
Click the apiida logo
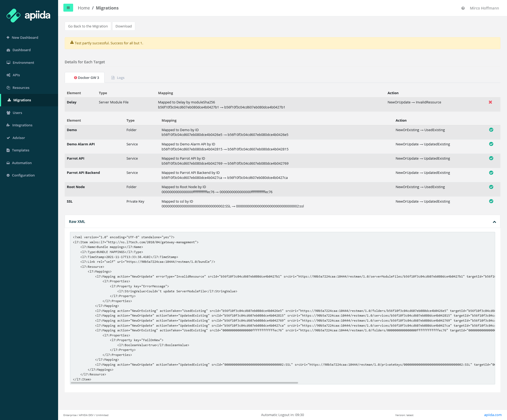pos(29,15)
